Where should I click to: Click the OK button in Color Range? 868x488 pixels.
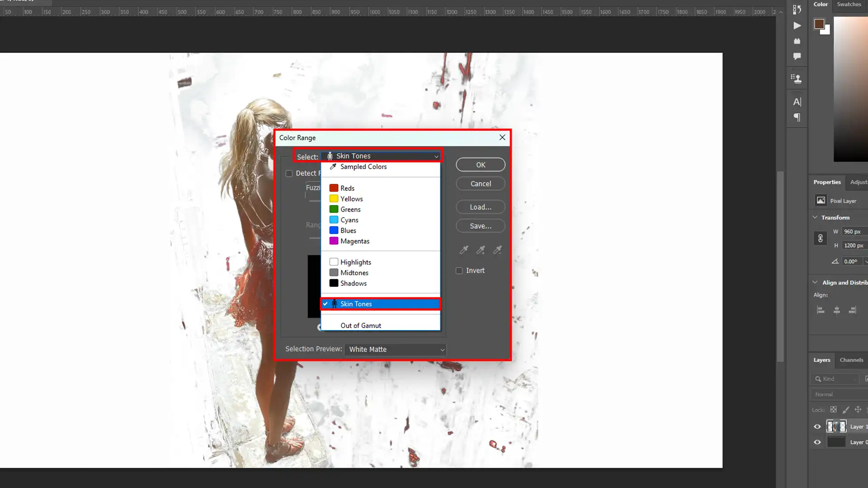(481, 165)
